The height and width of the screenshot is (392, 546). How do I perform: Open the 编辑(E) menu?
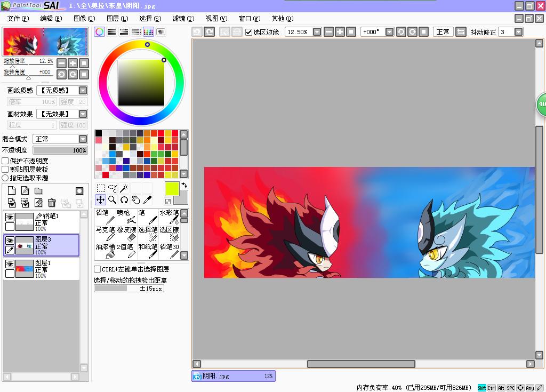point(51,19)
